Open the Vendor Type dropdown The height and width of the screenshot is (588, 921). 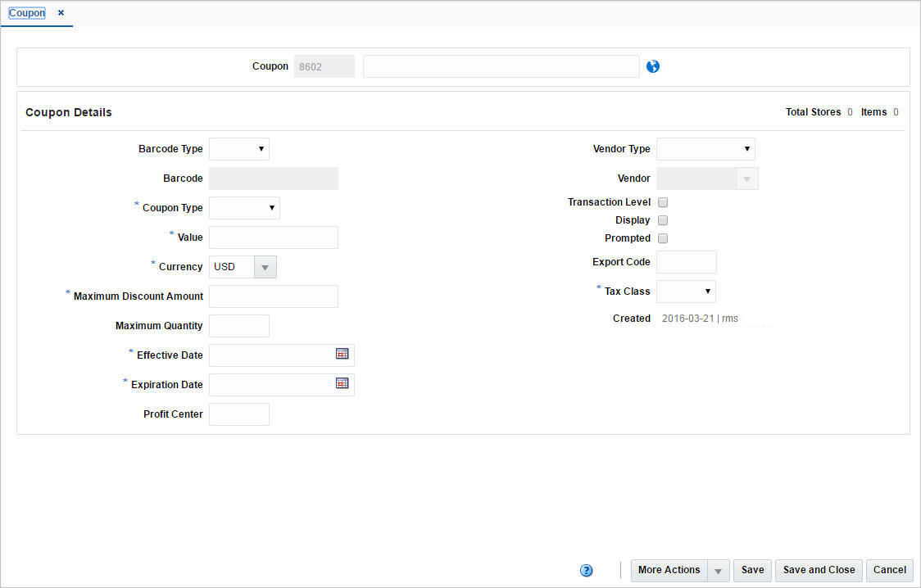[705, 149]
